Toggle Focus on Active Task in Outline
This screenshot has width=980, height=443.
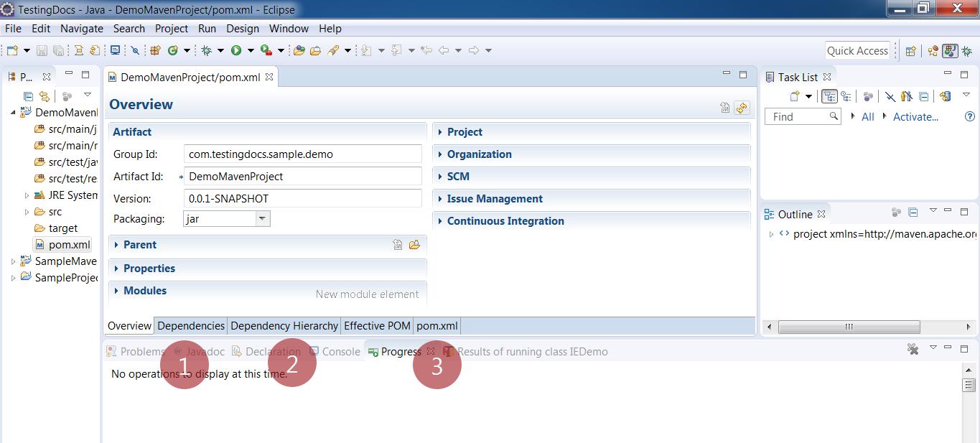(896, 213)
